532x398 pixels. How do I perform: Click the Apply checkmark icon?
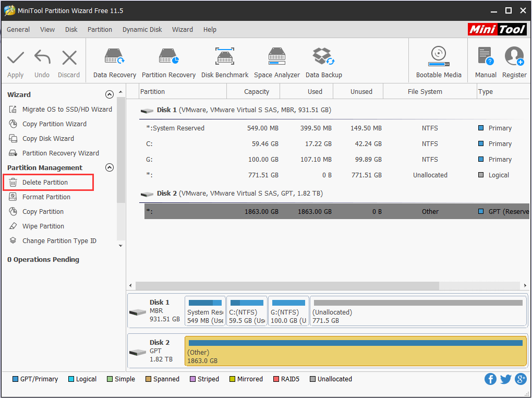click(16, 58)
